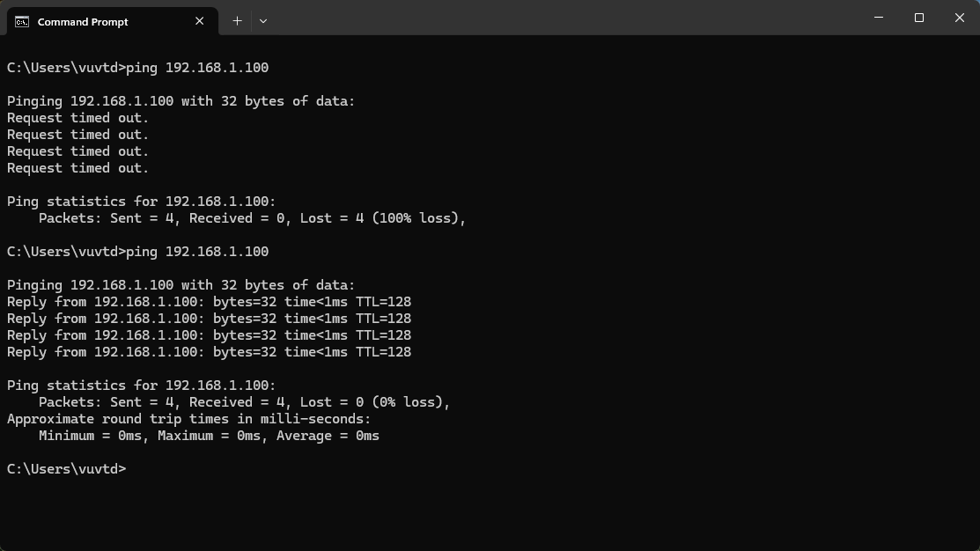
Task: Select the Command Prompt tab title
Action: [x=83, y=22]
